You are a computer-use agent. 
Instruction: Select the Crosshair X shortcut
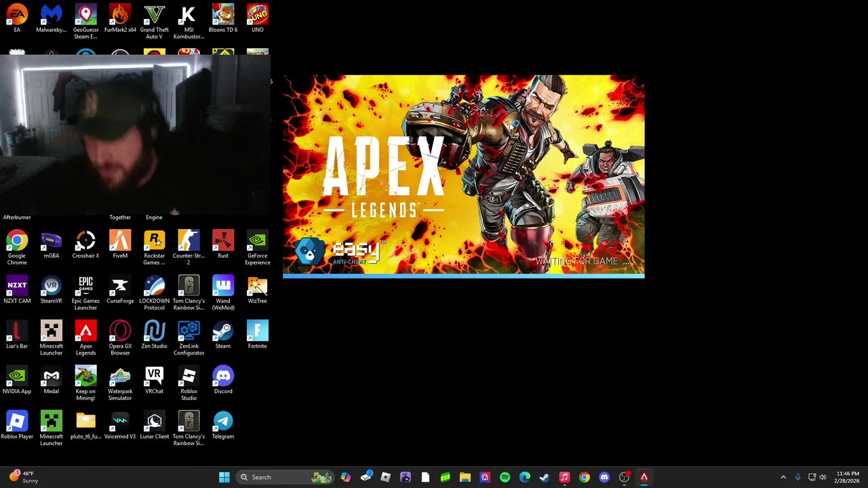click(85, 244)
